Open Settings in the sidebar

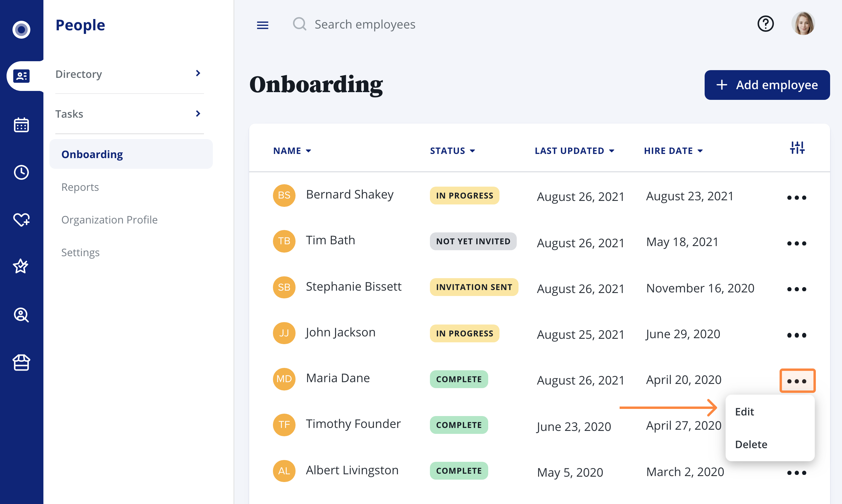[81, 252]
